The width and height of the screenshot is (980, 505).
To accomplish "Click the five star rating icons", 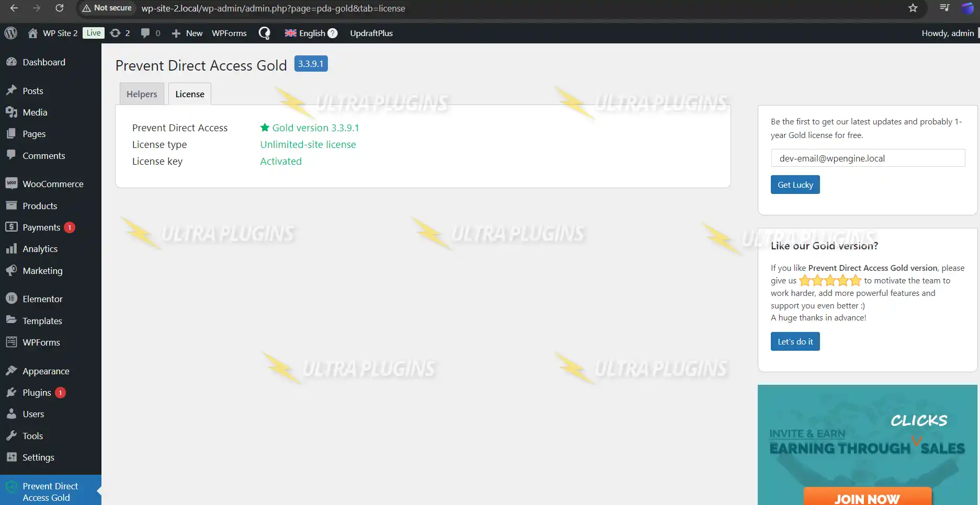I will tap(830, 281).
